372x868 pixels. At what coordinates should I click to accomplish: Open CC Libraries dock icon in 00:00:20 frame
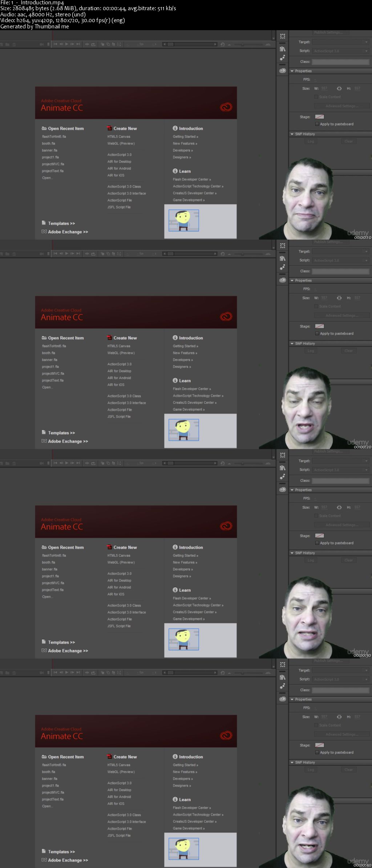(x=283, y=280)
